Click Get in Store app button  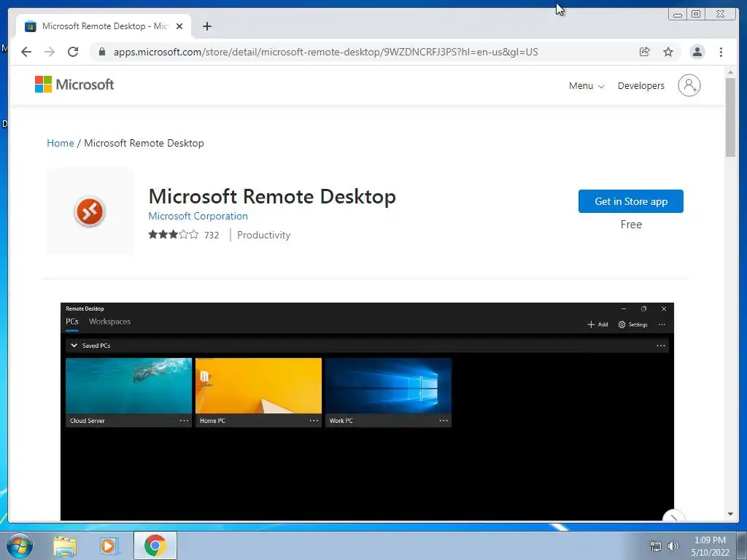(631, 201)
